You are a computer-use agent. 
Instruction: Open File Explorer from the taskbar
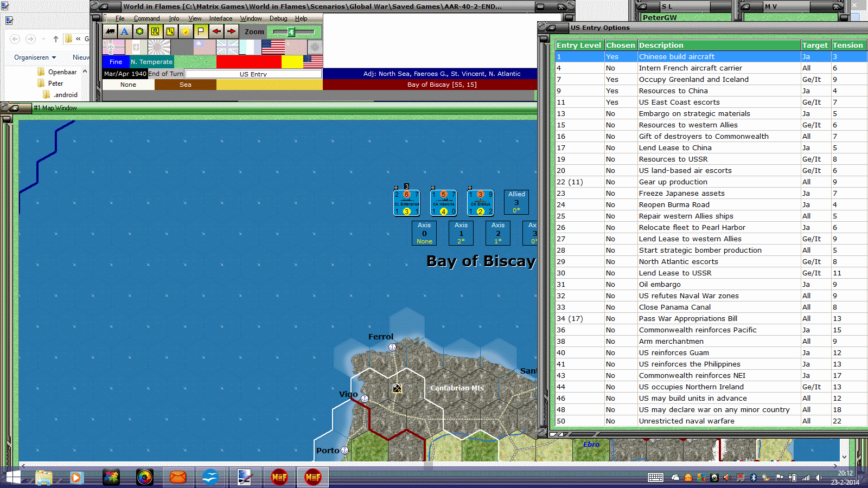click(x=44, y=477)
